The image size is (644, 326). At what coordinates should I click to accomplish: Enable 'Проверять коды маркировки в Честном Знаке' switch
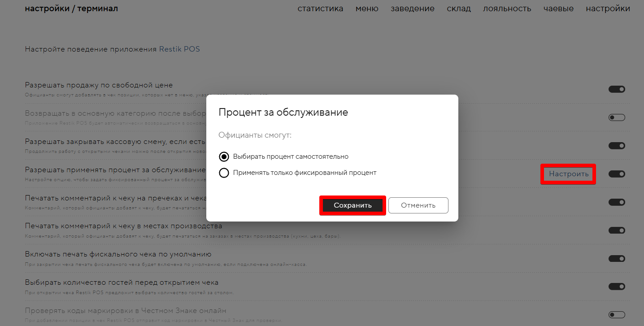point(617,315)
